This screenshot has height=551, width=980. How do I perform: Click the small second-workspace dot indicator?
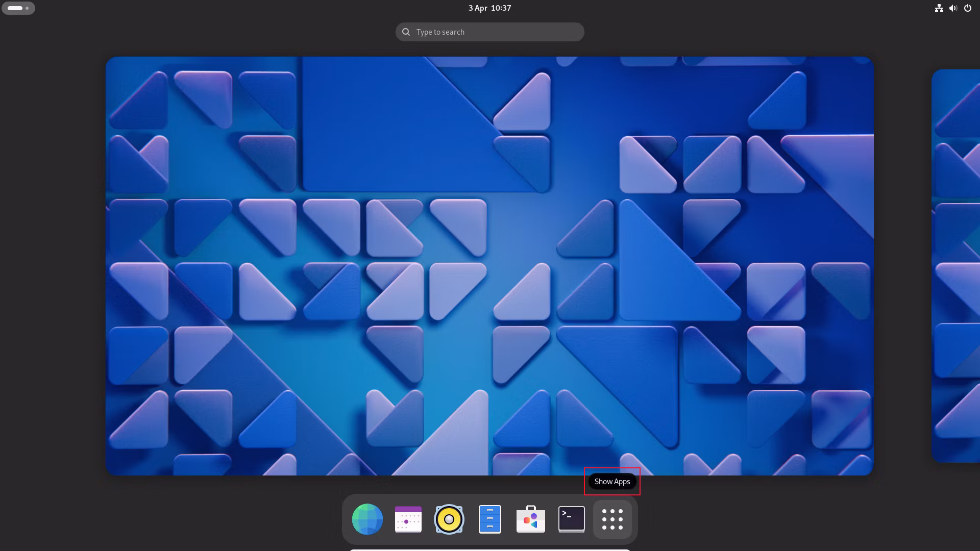coord(27,8)
